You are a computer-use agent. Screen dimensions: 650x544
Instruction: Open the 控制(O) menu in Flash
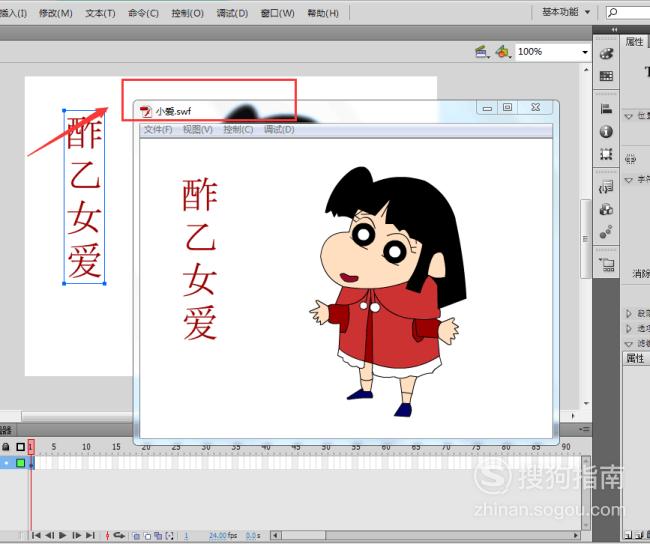[x=187, y=13]
